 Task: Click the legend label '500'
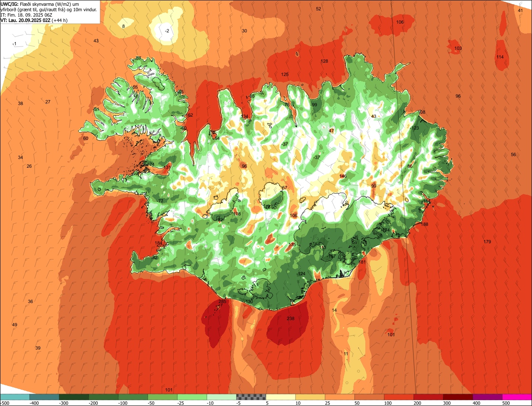click(506, 403)
